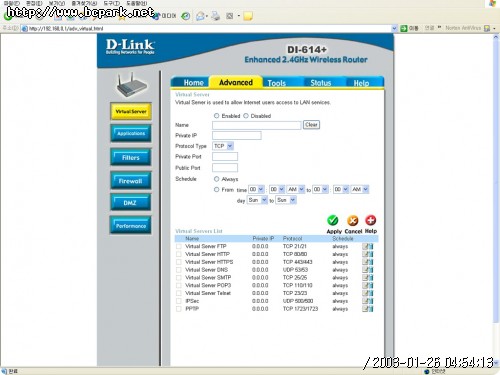Click the Edit page toolbar icon

click(230, 16)
